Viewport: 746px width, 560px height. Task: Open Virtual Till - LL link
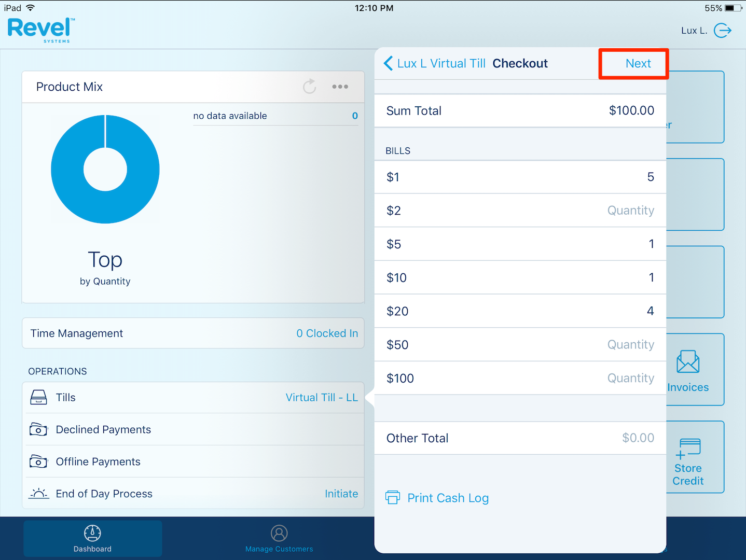322,398
